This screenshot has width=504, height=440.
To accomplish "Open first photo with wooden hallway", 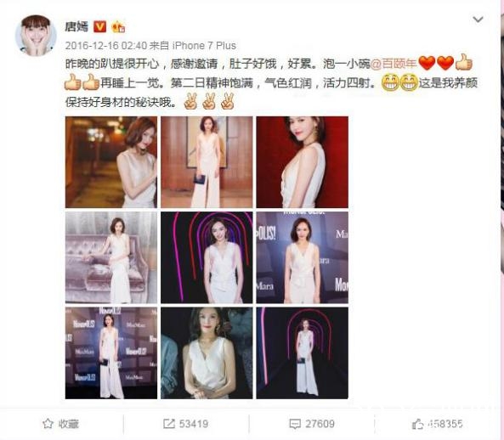I will coord(111,162).
